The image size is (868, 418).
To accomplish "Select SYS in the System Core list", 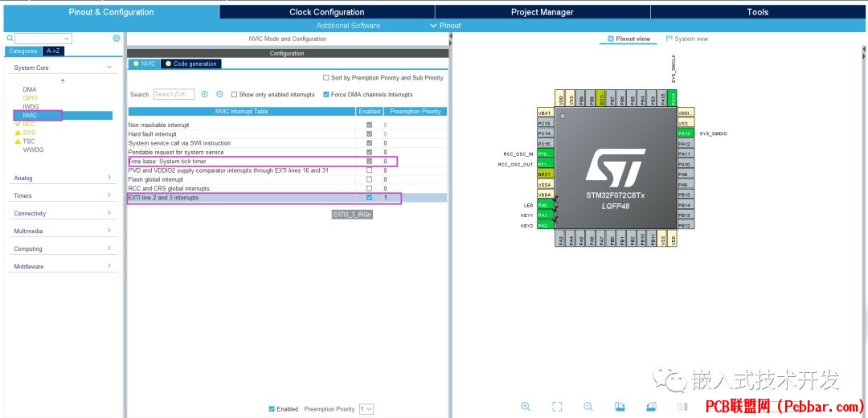I will pyautogui.click(x=29, y=133).
